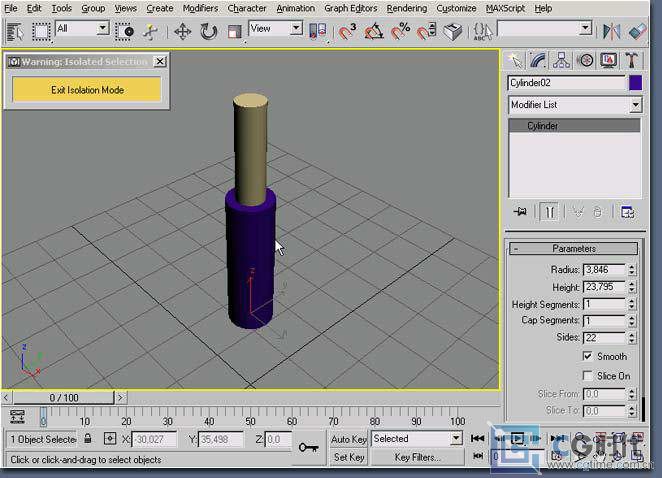
Task: Switch to the Motion panel
Action: (x=585, y=60)
